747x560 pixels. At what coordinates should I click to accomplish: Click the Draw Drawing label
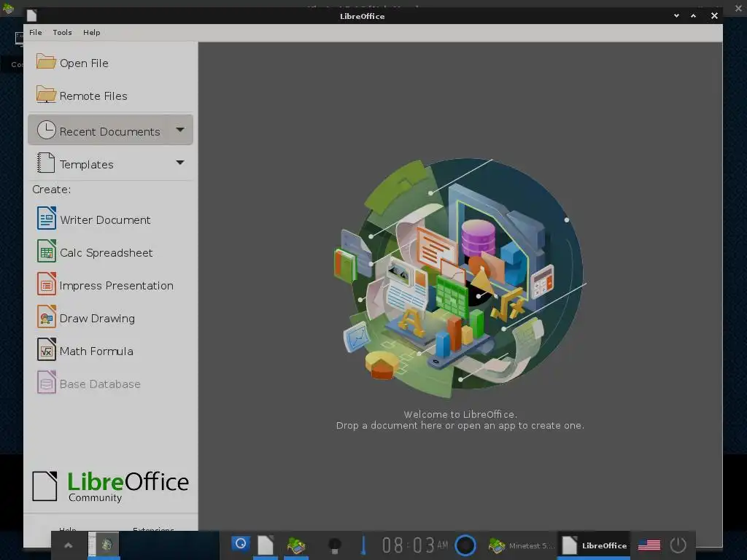click(x=97, y=319)
